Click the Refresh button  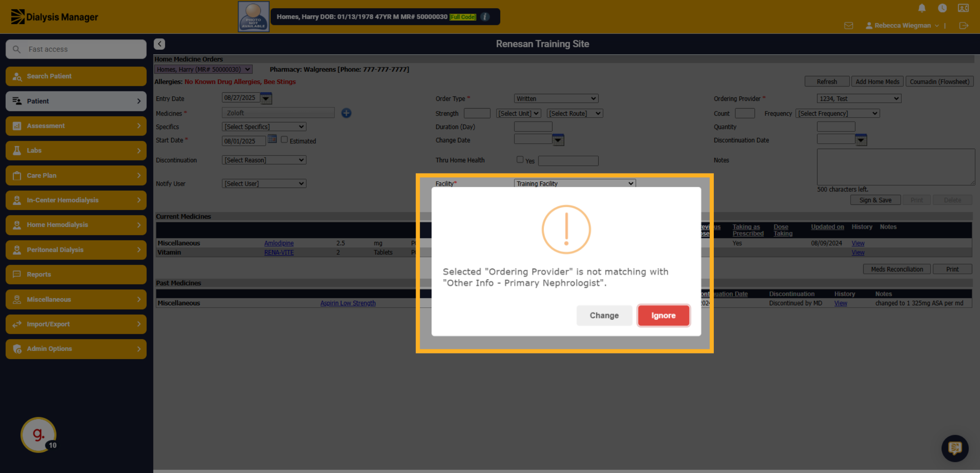[x=827, y=82]
